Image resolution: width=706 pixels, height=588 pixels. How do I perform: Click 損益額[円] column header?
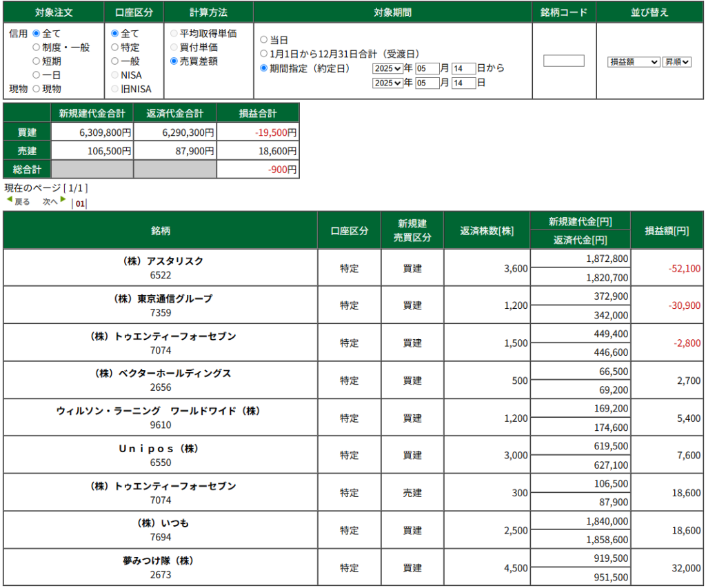[x=667, y=230]
